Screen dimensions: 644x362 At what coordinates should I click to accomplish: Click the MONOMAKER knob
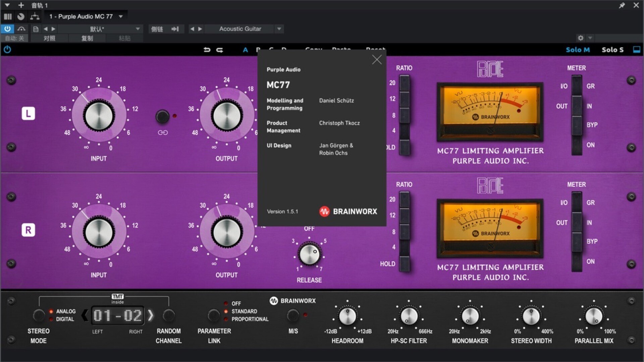coord(470,316)
